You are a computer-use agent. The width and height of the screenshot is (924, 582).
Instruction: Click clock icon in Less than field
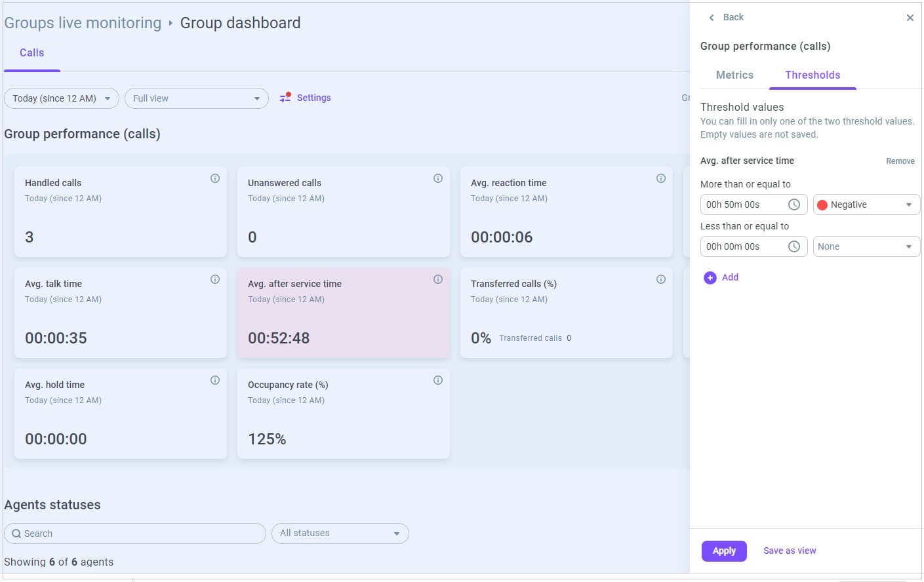point(793,246)
